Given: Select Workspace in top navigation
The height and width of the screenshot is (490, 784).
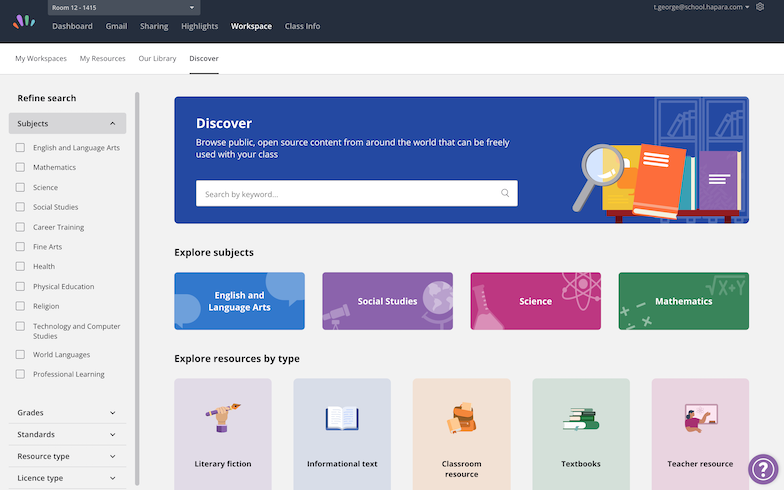Looking at the screenshot, I should pos(251,26).
